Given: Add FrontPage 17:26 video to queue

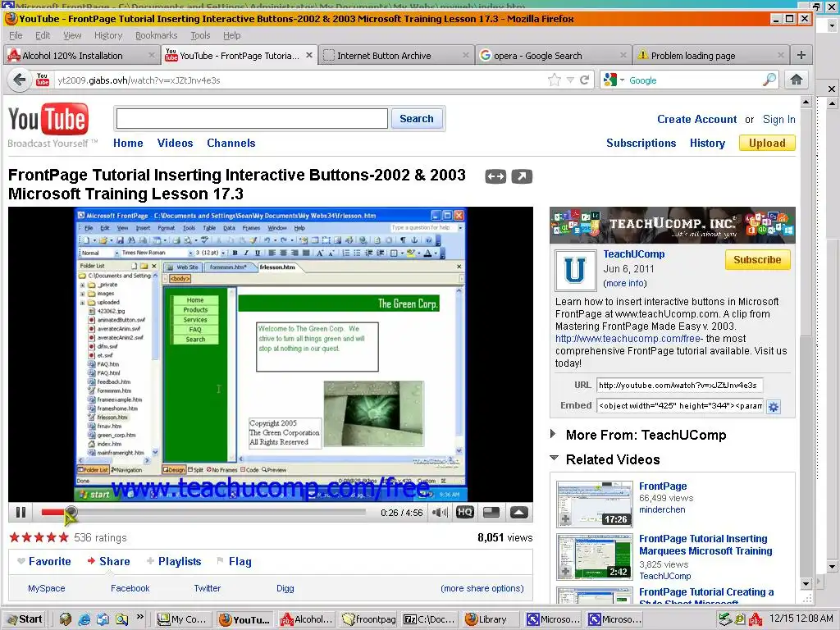Looking at the screenshot, I should (565, 519).
